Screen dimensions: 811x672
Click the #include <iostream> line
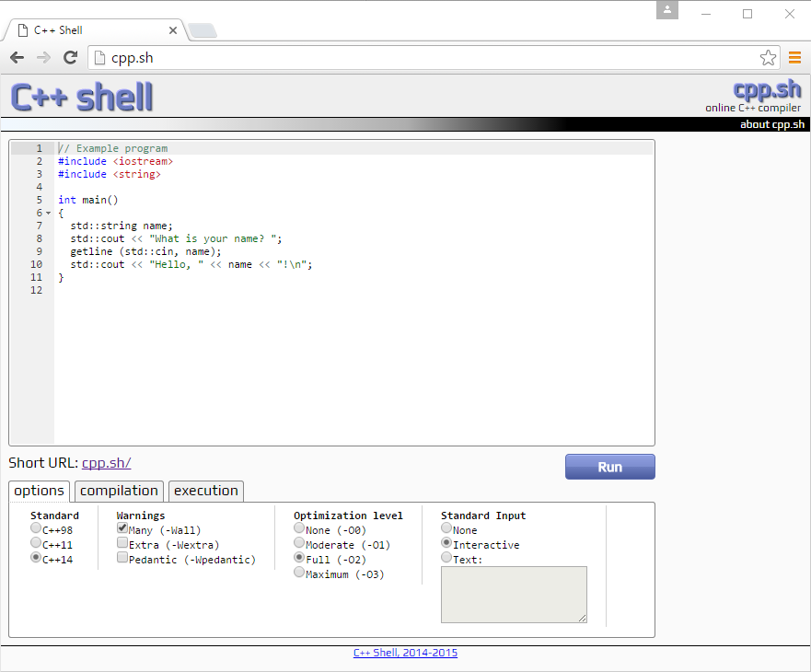pos(115,161)
